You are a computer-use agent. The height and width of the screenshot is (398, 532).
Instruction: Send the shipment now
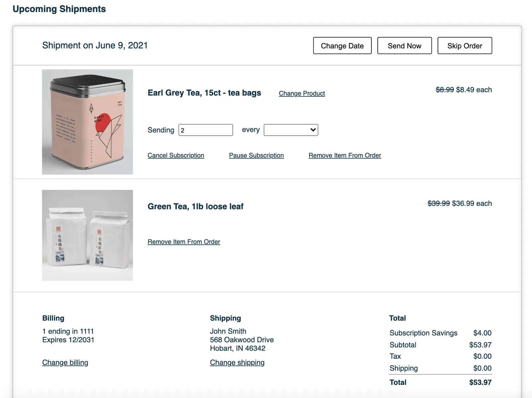click(x=404, y=46)
